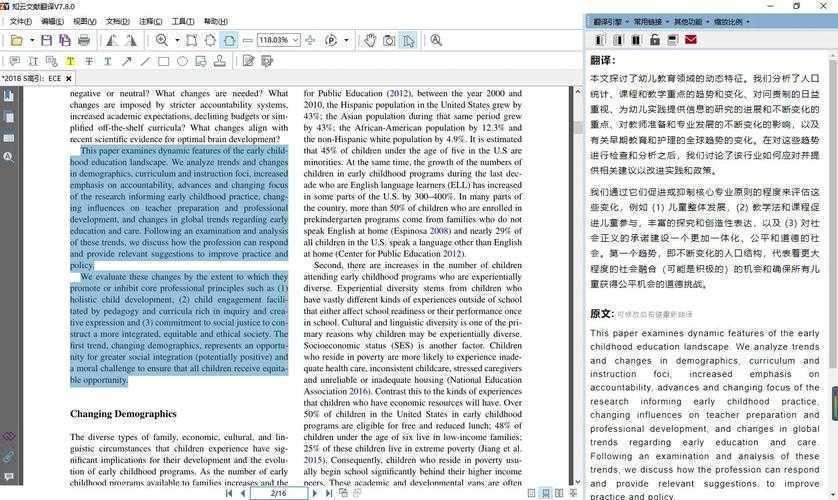Open the 其他功能 dropdown
This screenshot has width=838, height=500.
[x=691, y=22]
